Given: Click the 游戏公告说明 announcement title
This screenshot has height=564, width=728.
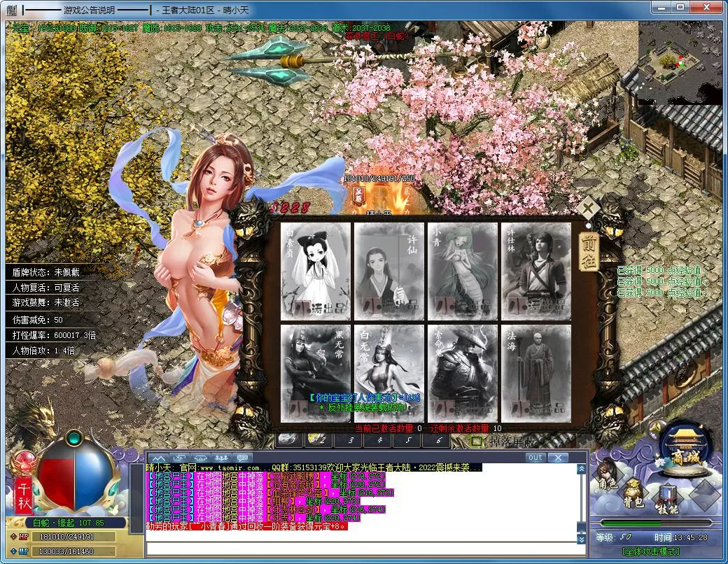Looking at the screenshot, I should 89,10.
